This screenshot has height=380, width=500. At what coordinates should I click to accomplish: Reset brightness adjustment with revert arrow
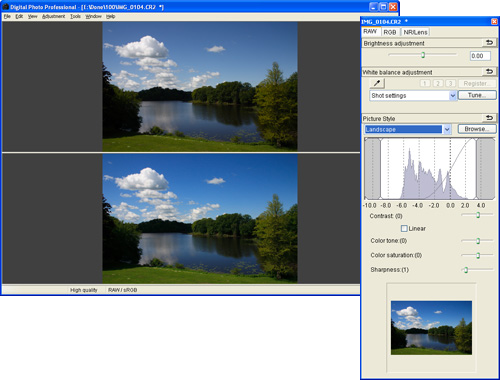pos(489,43)
